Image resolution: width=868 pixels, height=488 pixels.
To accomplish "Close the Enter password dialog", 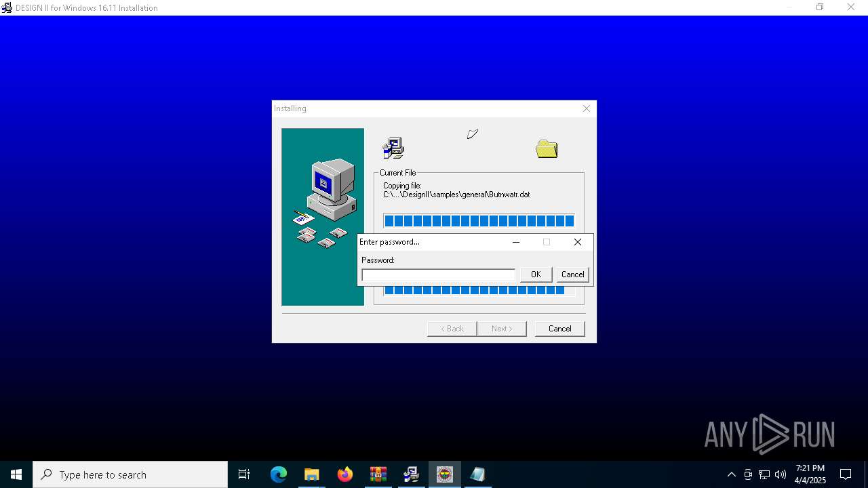I will pos(578,242).
